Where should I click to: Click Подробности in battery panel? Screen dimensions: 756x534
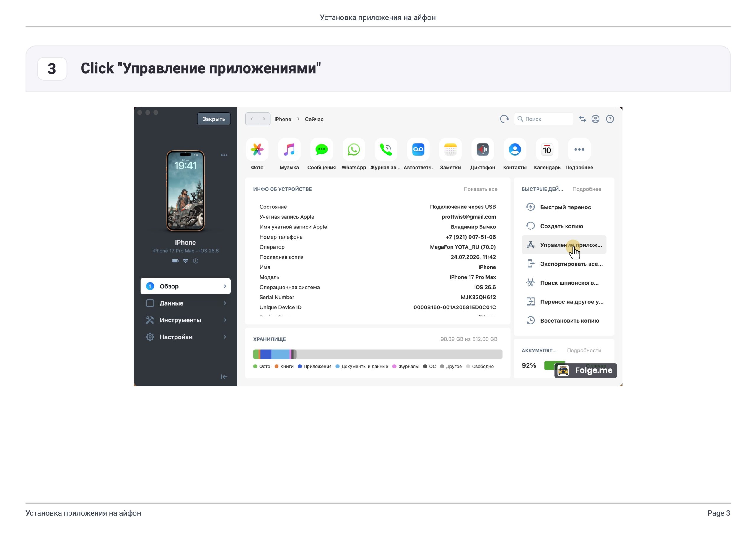(584, 350)
